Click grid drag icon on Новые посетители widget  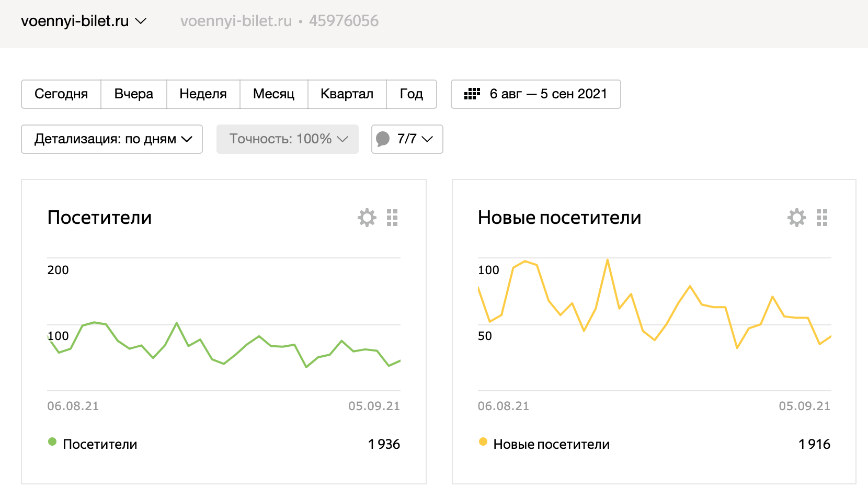[x=822, y=218]
